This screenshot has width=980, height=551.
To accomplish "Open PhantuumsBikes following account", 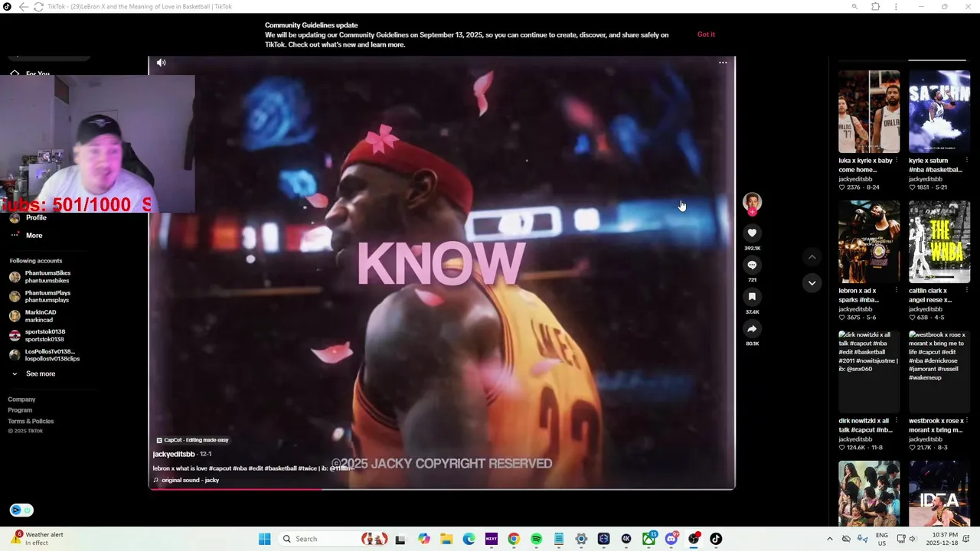I will coord(41,277).
